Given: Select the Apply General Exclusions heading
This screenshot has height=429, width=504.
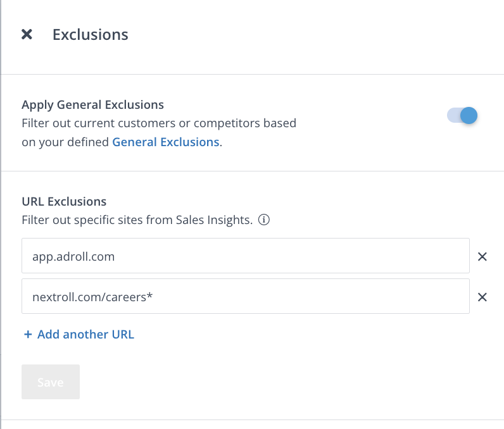Looking at the screenshot, I should click(x=92, y=104).
